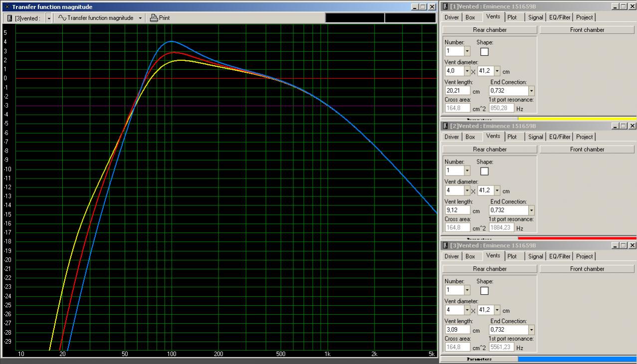Click the title icon of the [1]Vented window
Screen dimensions: 637x364
pyautogui.click(x=445, y=6)
